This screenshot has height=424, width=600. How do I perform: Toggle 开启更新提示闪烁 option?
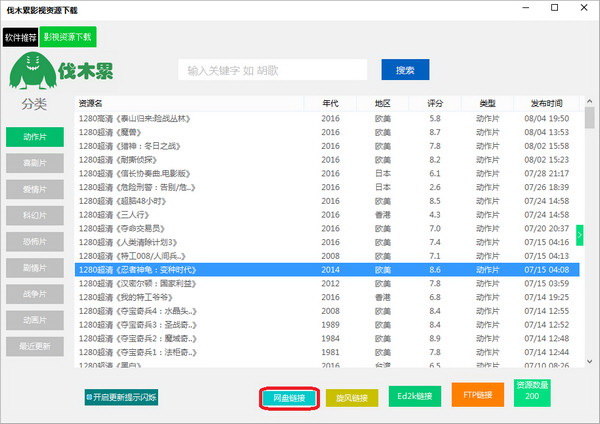coord(121,397)
